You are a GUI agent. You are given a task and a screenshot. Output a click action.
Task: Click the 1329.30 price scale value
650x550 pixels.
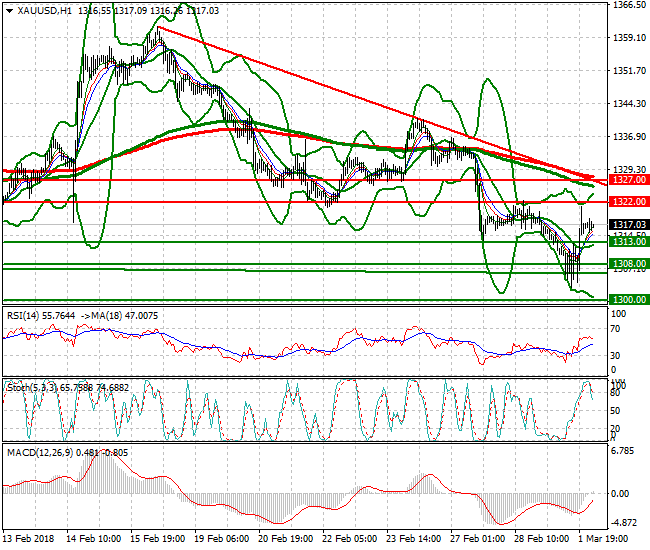pos(630,170)
